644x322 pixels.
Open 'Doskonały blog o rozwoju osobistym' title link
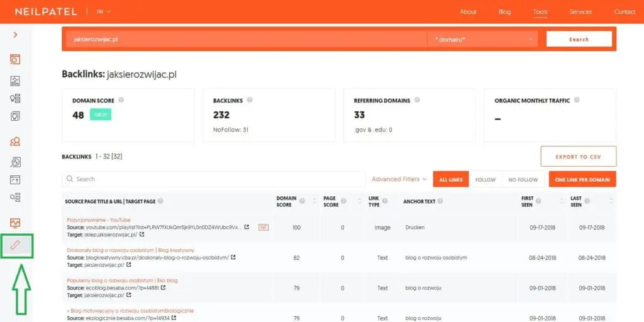point(131,250)
